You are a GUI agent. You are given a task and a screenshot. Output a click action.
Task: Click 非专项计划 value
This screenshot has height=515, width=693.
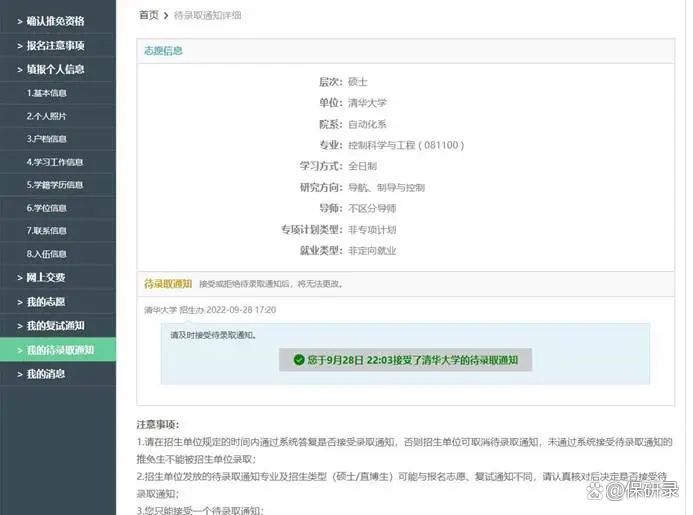point(372,230)
